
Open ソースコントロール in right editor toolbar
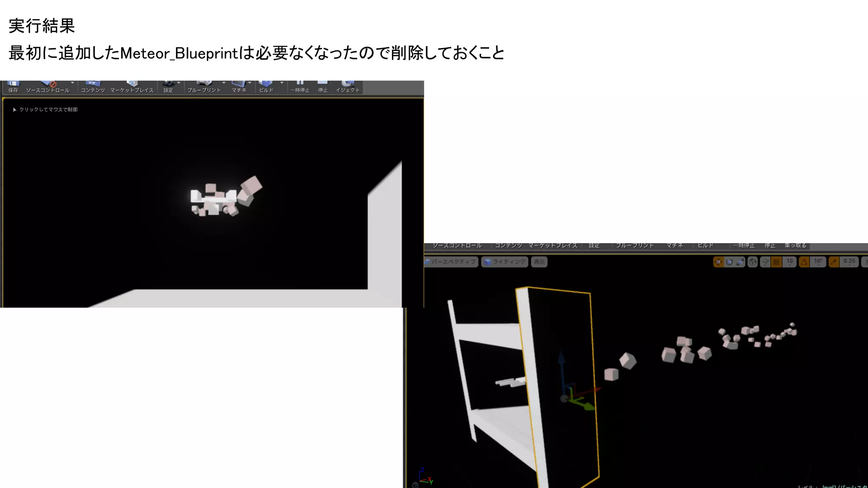click(457, 246)
